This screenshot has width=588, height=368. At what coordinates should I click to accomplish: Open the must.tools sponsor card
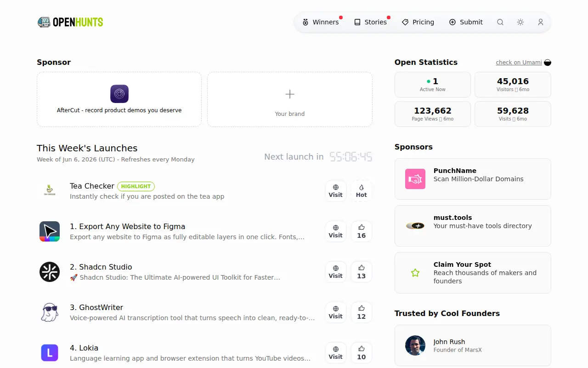tap(473, 226)
